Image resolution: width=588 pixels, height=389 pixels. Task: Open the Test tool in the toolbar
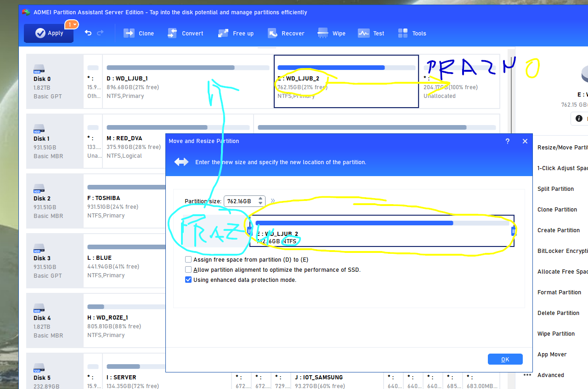click(x=371, y=33)
